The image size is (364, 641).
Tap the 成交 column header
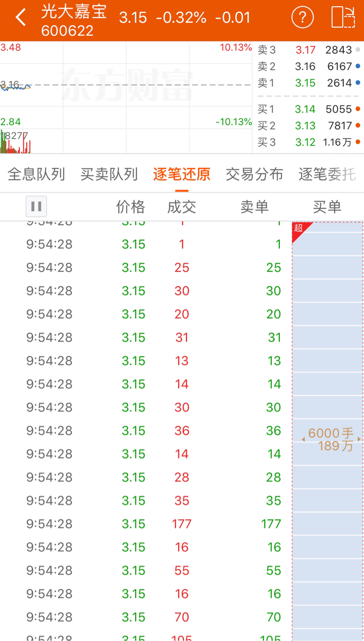coord(182,207)
